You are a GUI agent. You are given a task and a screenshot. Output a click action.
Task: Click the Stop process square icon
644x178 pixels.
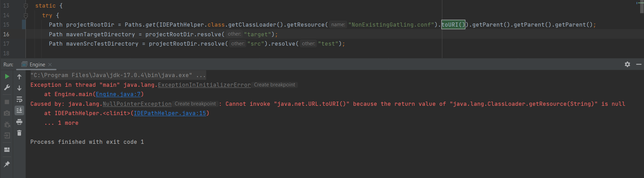point(7,102)
